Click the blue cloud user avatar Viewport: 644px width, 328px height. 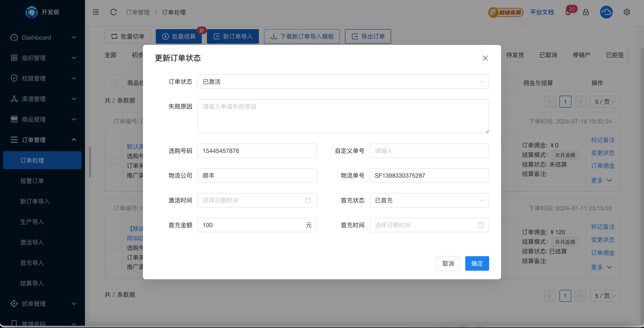click(606, 12)
